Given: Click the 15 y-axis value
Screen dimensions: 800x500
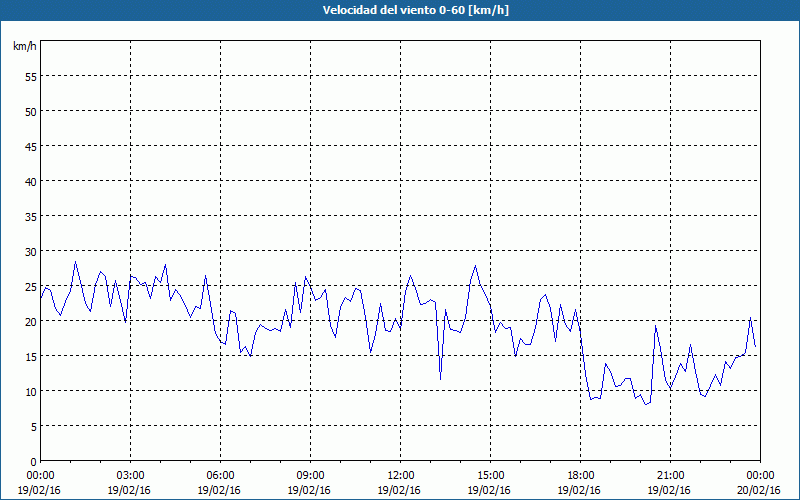Looking at the screenshot, I should pyautogui.click(x=31, y=357).
